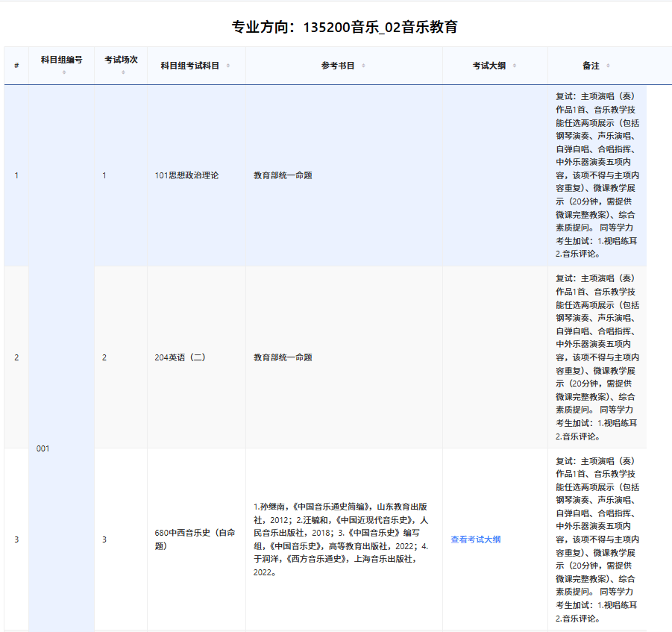Image resolution: width=672 pixels, height=632 pixels.
Task: Click sort icon beside 考试大纲 header
Action: coord(514,66)
